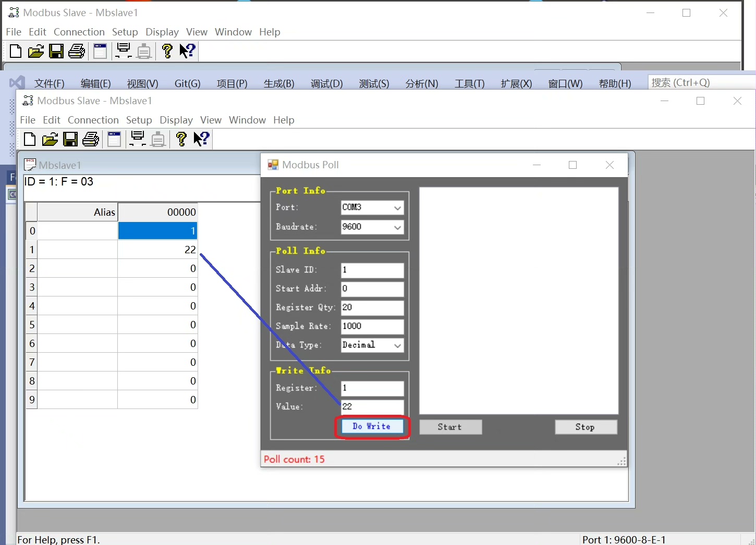Click row header 9 in register table

point(32,400)
